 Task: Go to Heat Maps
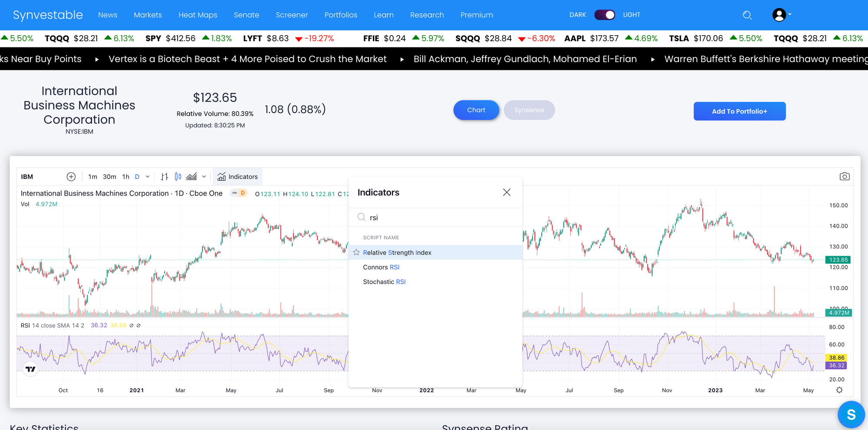pos(198,15)
